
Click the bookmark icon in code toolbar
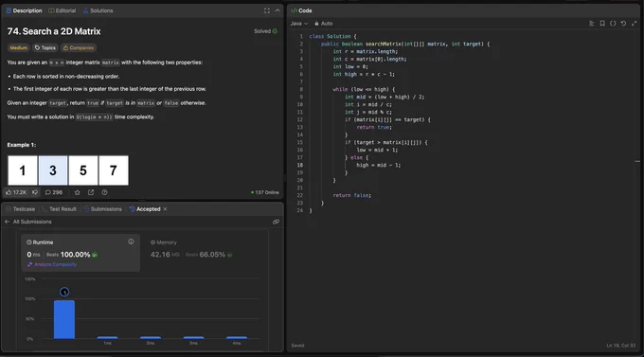click(x=602, y=24)
